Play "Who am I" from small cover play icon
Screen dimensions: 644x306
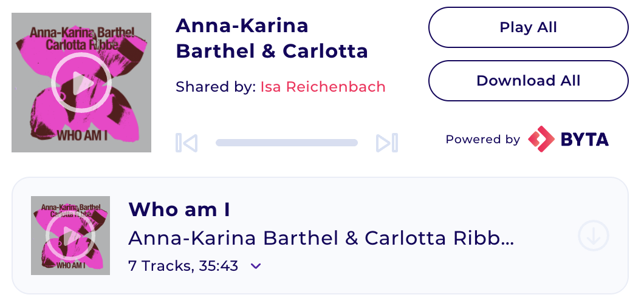point(70,236)
